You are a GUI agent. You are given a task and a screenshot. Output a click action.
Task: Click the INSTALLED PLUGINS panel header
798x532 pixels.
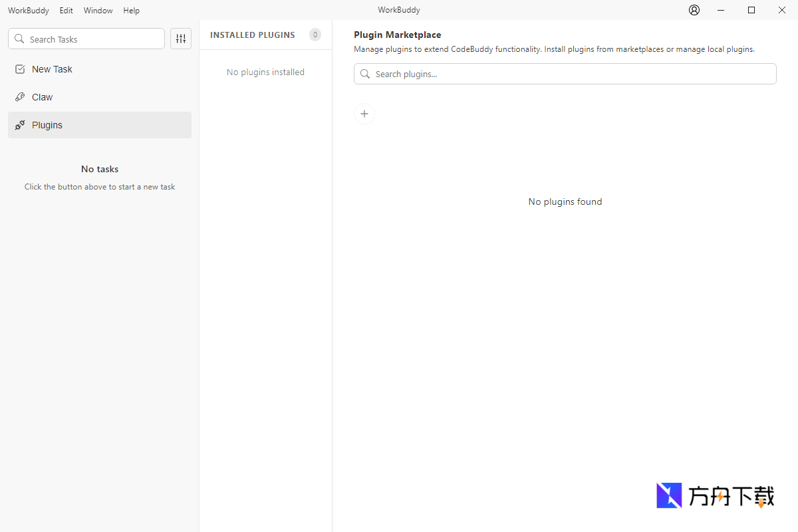coord(253,35)
